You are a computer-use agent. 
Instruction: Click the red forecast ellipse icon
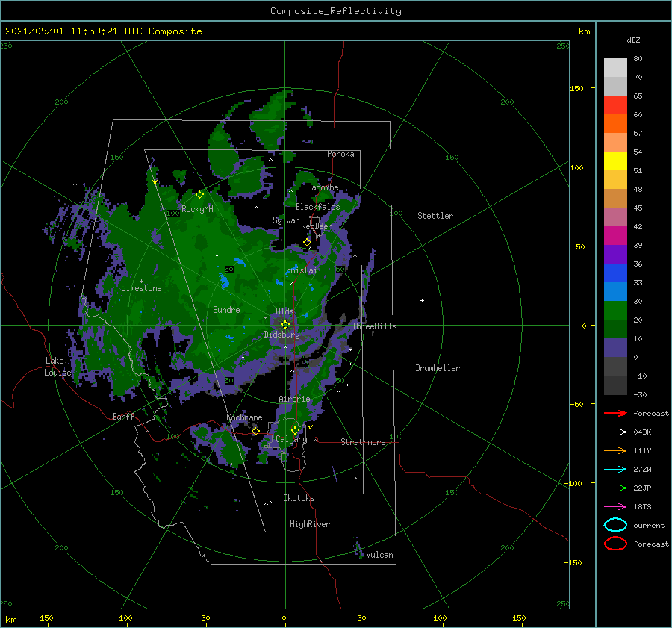pos(615,544)
